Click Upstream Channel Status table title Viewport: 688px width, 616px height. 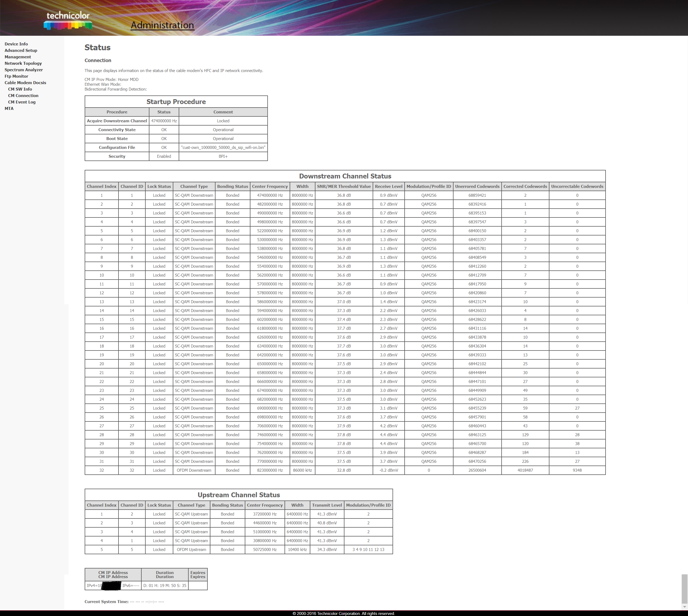pyautogui.click(x=239, y=495)
